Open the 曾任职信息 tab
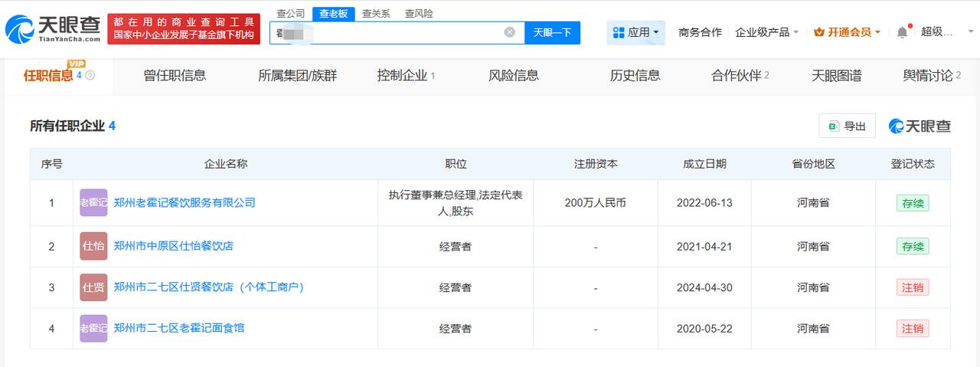This screenshot has width=980, height=367. (x=175, y=76)
